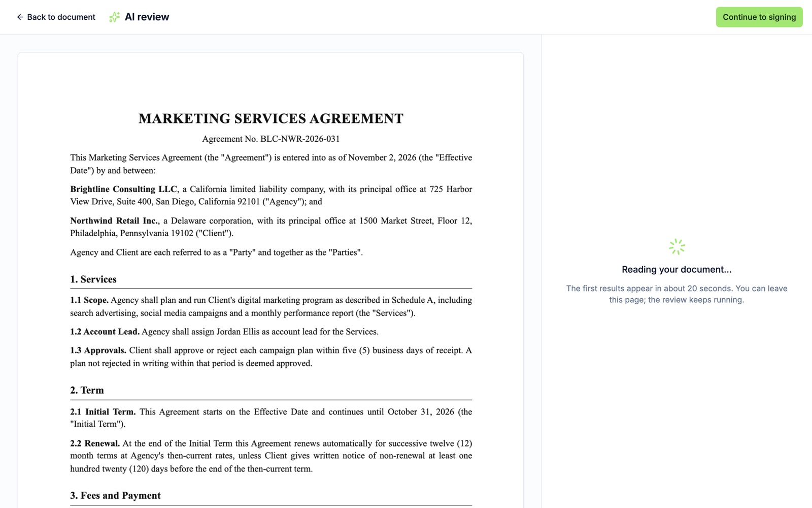The height and width of the screenshot is (508, 812).
Task: Click the Continue to signing button
Action: point(759,17)
